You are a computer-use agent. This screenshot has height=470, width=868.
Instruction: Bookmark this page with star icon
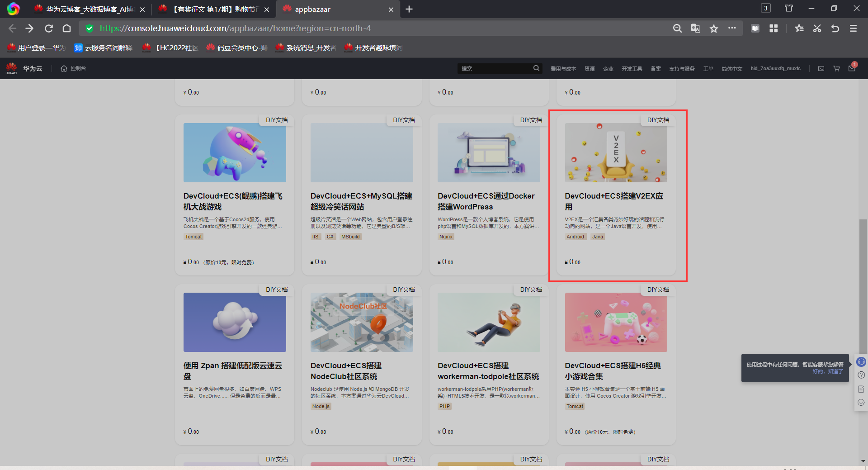click(x=714, y=28)
